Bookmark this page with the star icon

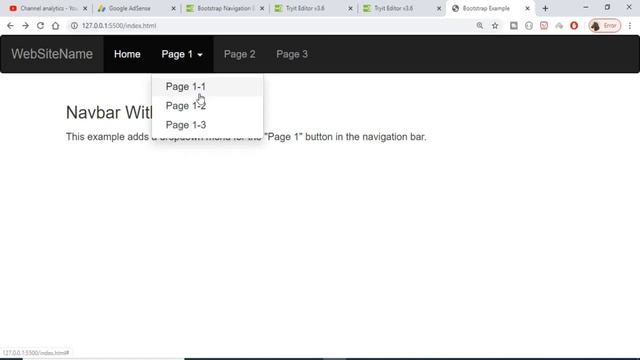click(x=495, y=26)
